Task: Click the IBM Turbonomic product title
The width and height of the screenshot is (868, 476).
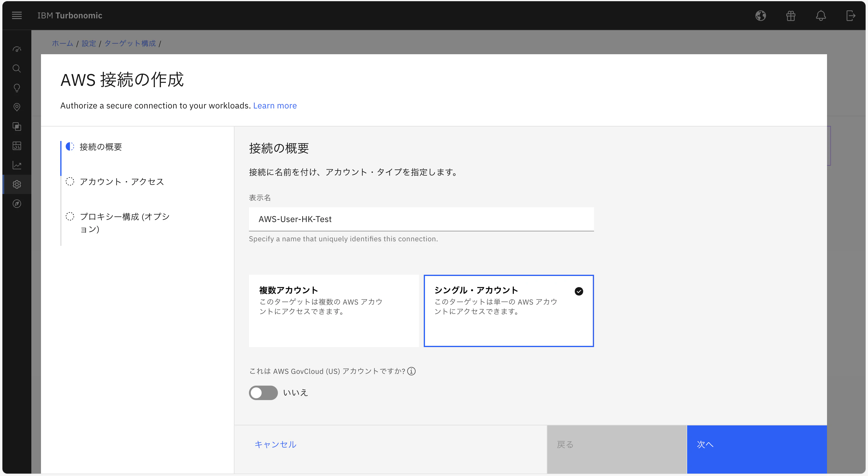Action: (70, 15)
